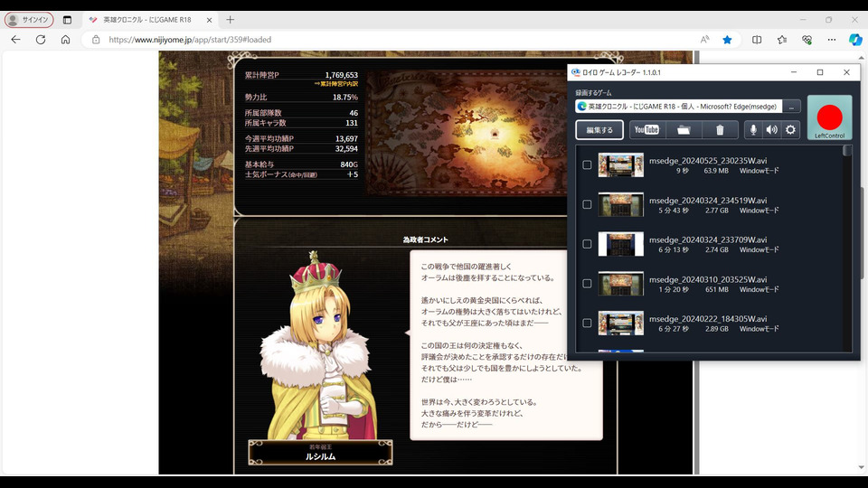Close the ロイロ ゲーム レコーダー window
Screen dimensions: 868x488
(846, 72)
